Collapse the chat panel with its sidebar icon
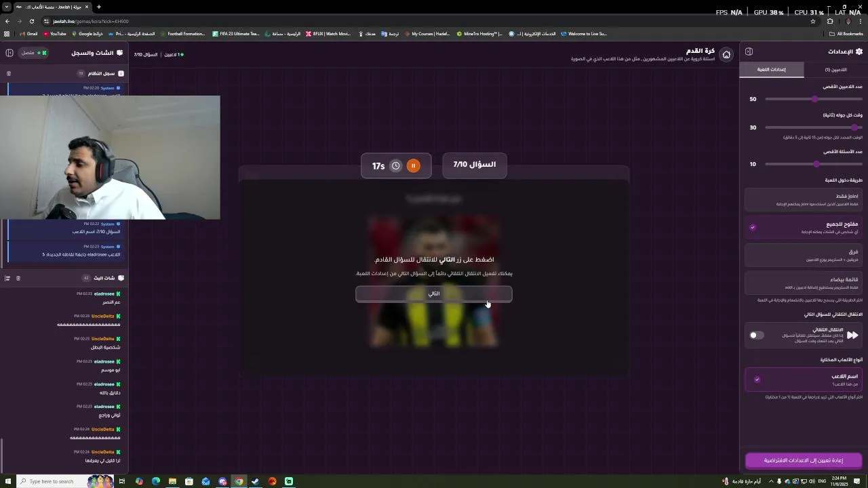The width and height of the screenshot is (868, 488). click(9, 52)
